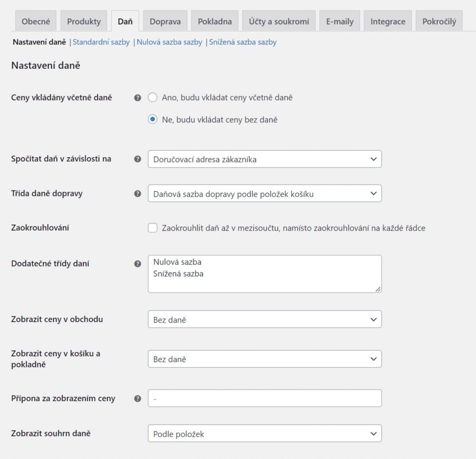Open Zobrazit ceny v obchodu dropdown
The height and width of the screenshot is (459, 476).
(265, 320)
